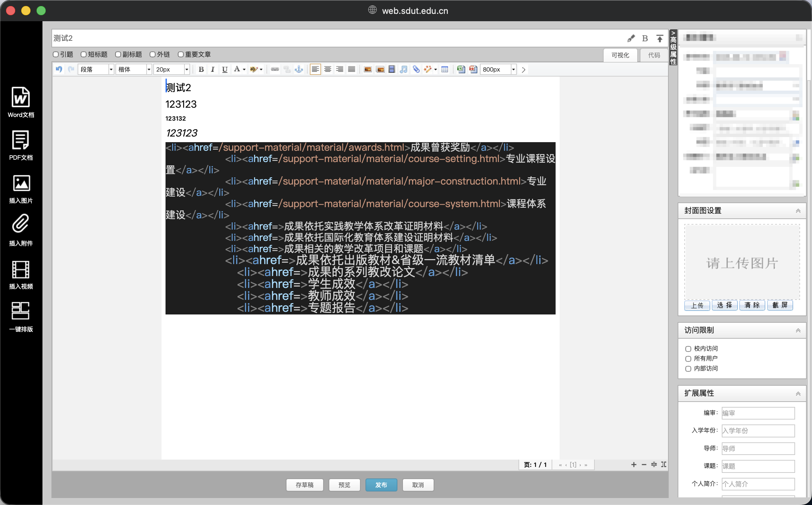Screen dimensions: 812x505
Task: Enable 校内访问 access restriction
Action: [688, 348]
